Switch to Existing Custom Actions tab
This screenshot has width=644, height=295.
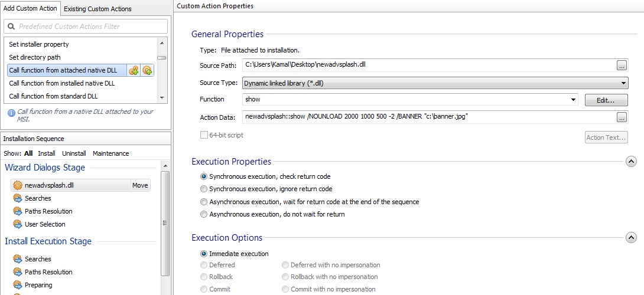click(x=97, y=9)
